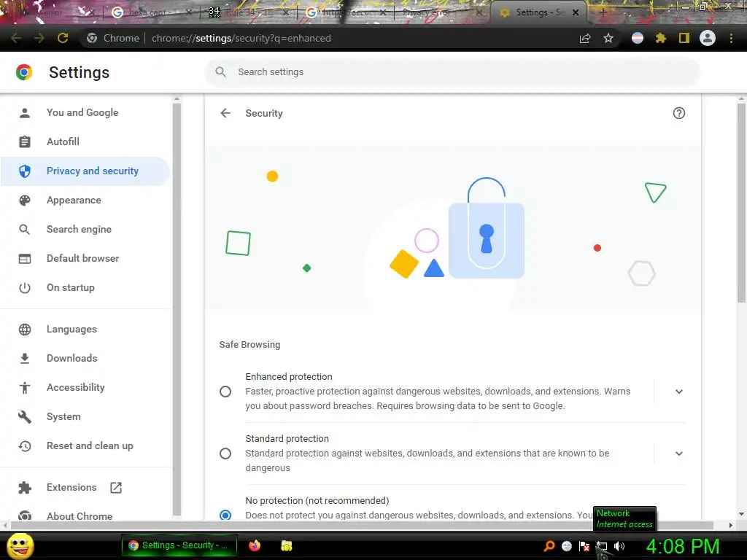The width and height of the screenshot is (747, 560).
Task: Open a new tab with plus button
Action: [x=603, y=12]
